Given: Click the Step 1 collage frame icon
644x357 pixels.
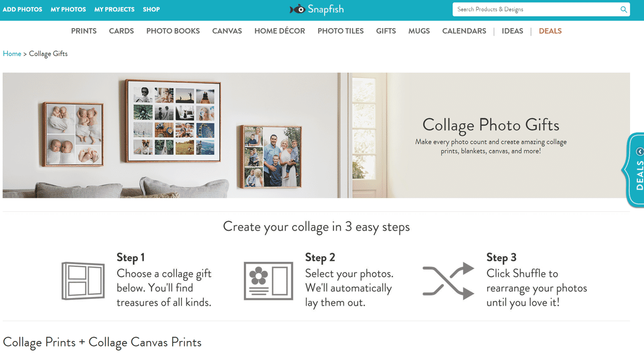Looking at the screenshot, I should pyautogui.click(x=83, y=281).
